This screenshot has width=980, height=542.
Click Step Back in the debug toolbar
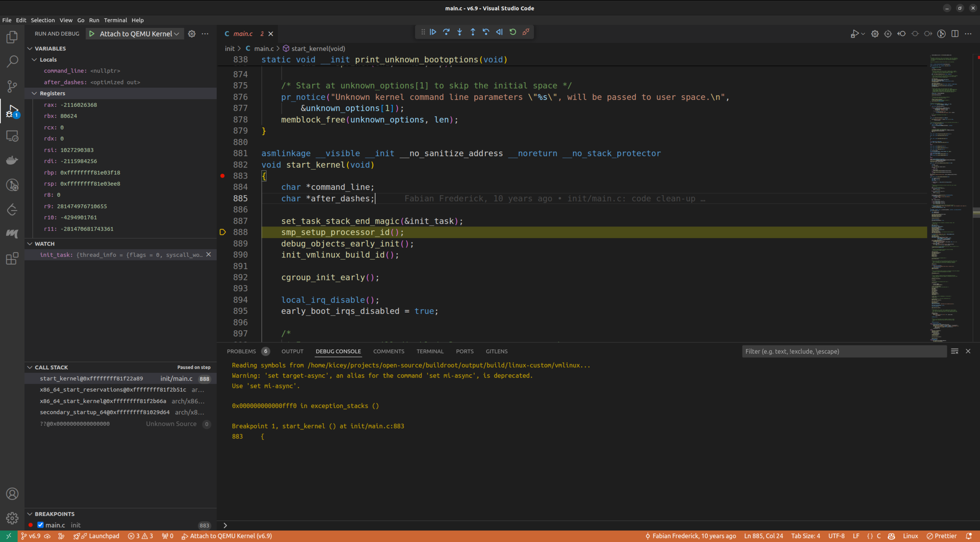(x=486, y=32)
